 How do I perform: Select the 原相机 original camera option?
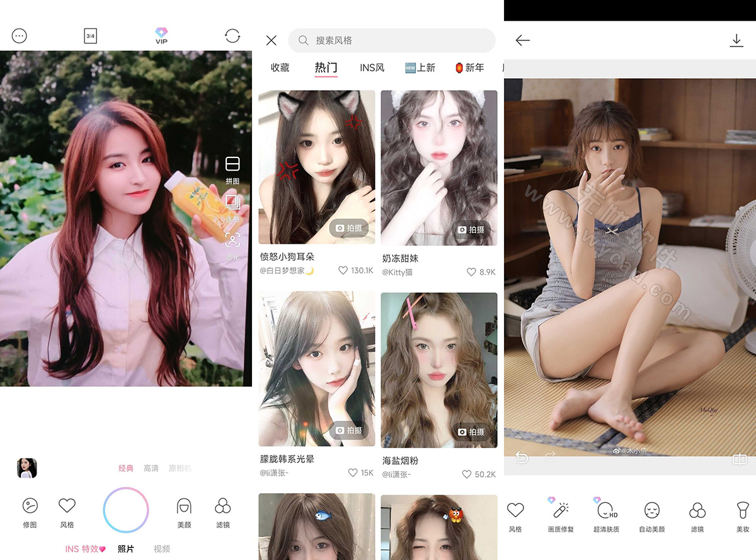click(x=180, y=468)
